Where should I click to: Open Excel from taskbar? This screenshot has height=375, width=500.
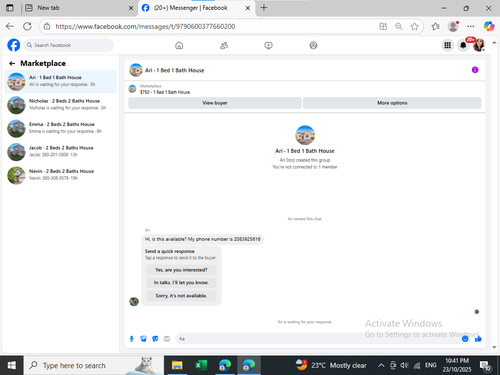click(201, 365)
